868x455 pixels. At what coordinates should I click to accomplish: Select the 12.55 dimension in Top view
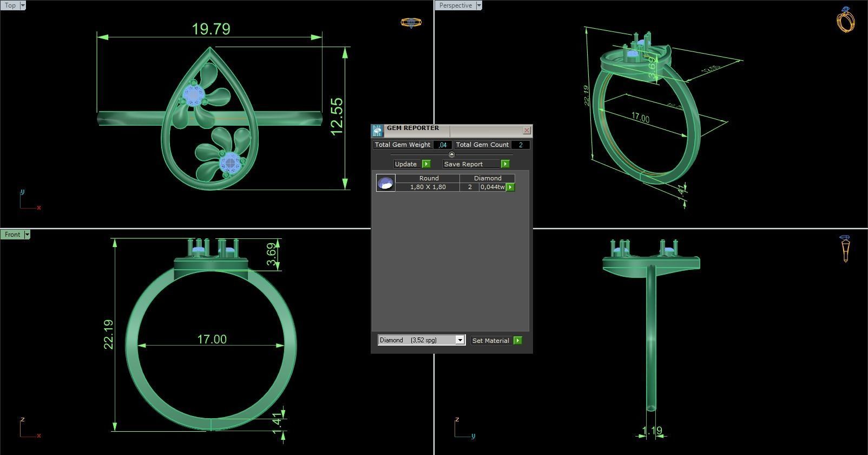[x=336, y=116]
